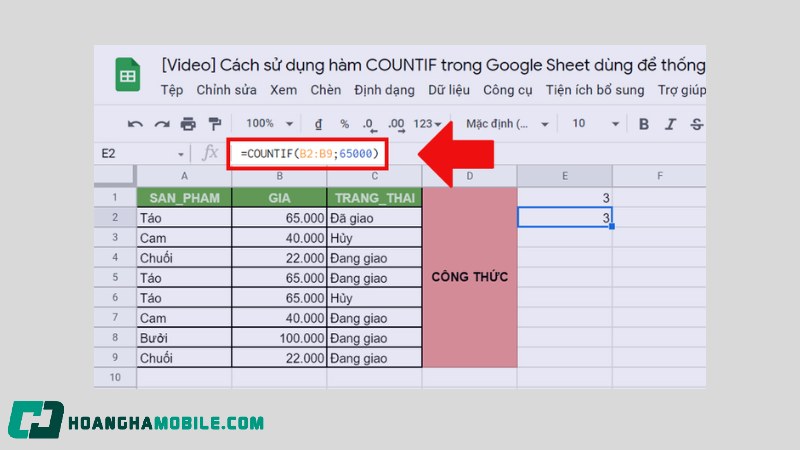Click 22.000 cell in row 4
The height and width of the screenshot is (450, 800).
click(279, 258)
